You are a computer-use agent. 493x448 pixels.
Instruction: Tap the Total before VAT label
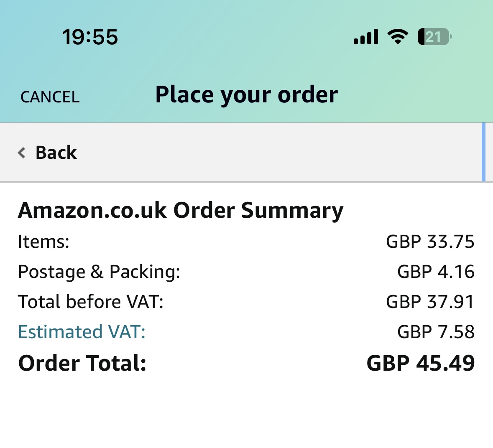(91, 302)
